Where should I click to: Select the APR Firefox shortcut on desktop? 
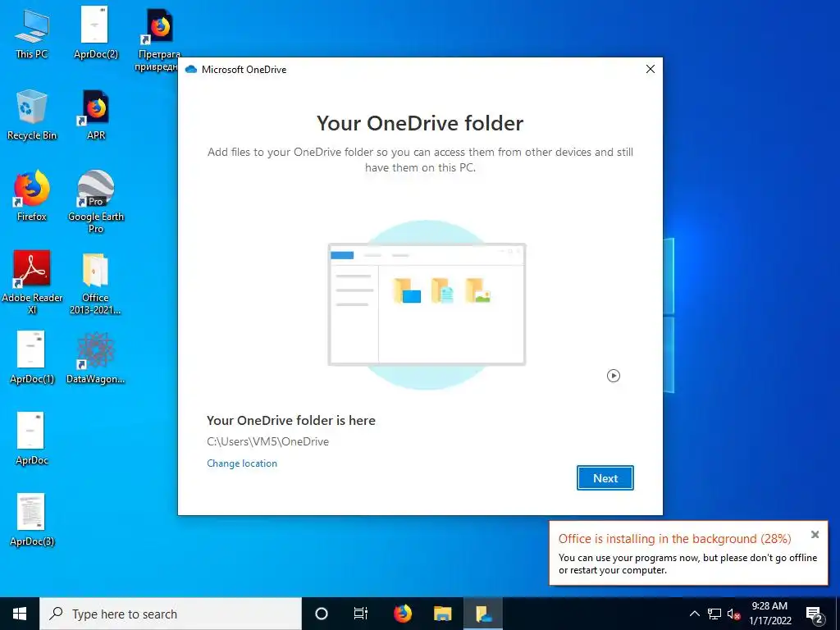(96, 115)
